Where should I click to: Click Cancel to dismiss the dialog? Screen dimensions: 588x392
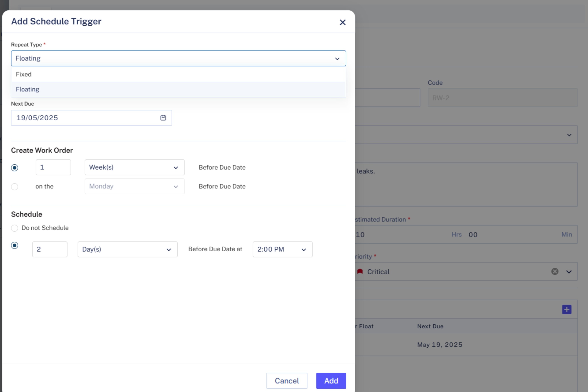pyautogui.click(x=287, y=381)
